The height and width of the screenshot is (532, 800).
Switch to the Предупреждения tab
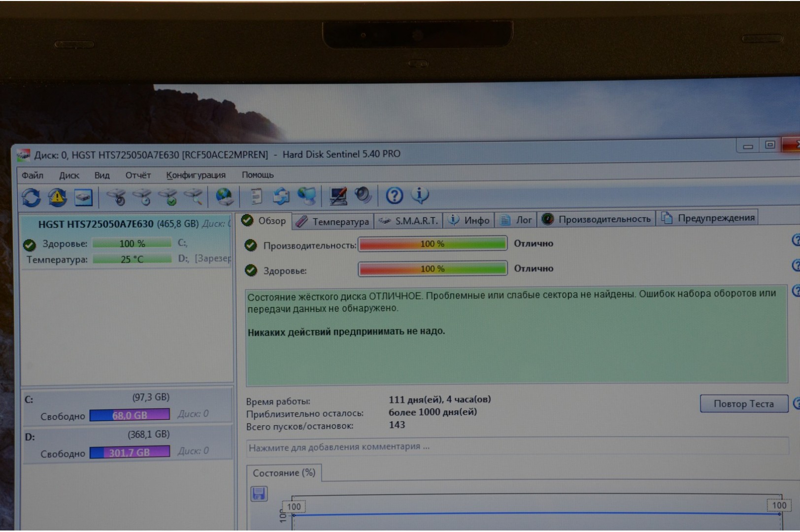click(x=708, y=218)
